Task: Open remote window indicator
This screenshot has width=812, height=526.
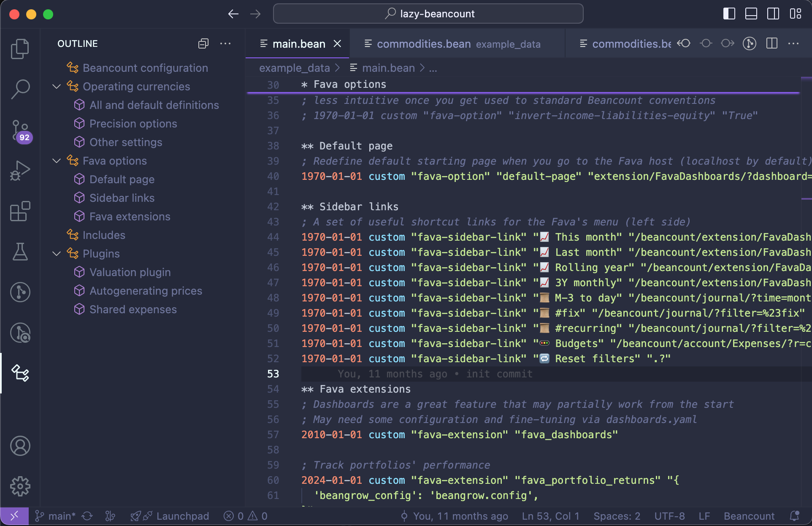Action: pyautogui.click(x=14, y=516)
